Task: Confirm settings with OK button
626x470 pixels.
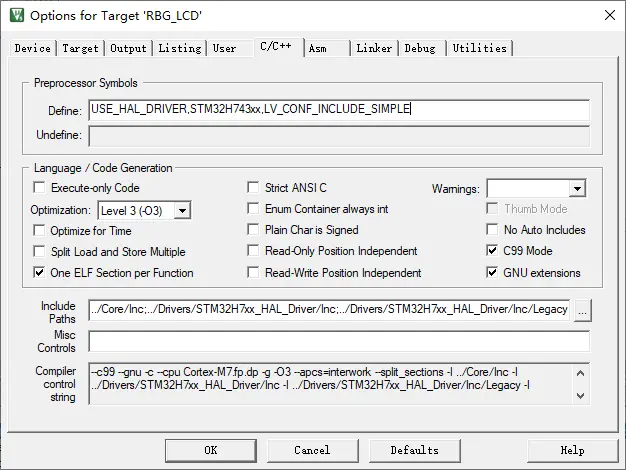Action: point(211,451)
